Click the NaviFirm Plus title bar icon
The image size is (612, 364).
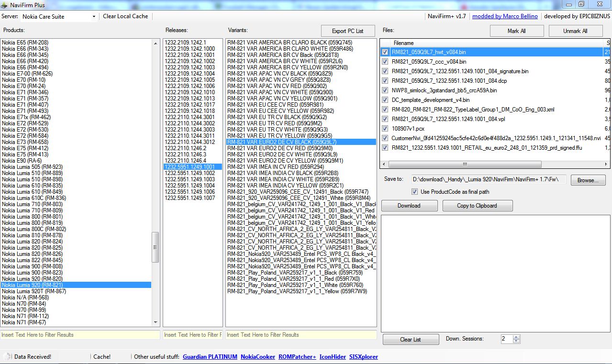(x=5, y=4)
